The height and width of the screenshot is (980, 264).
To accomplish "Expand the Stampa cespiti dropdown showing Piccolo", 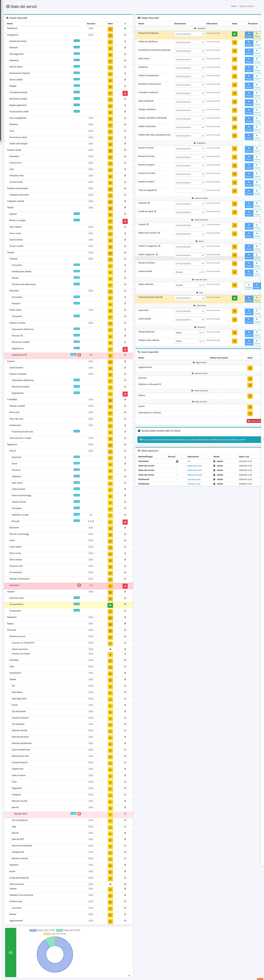I will pyautogui.click(x=190, y=272).
